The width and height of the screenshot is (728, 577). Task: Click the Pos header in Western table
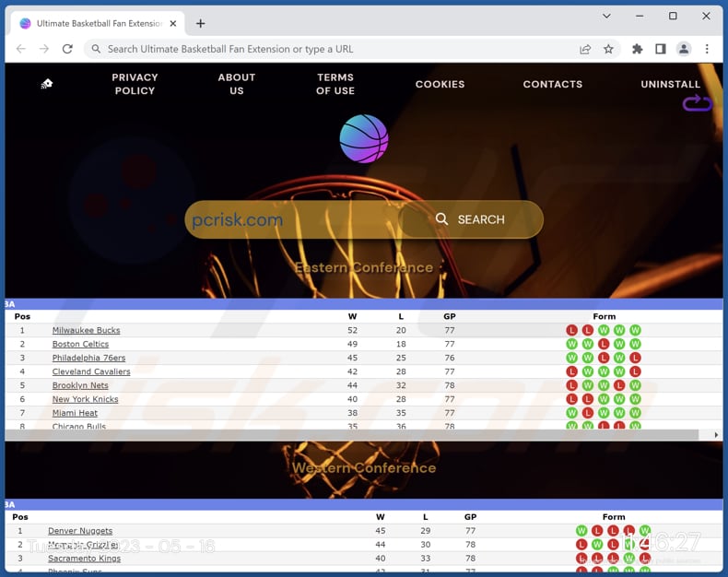click(x=20, y=517)
